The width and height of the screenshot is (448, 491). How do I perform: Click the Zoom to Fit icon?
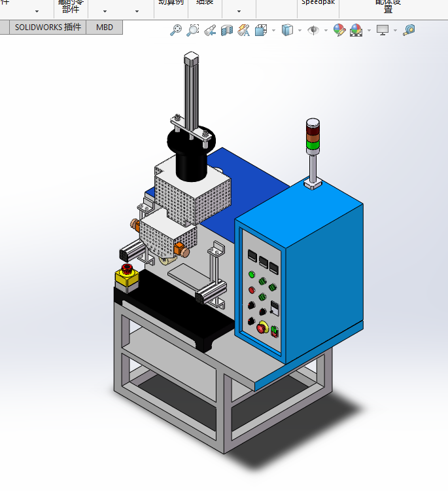176,30
